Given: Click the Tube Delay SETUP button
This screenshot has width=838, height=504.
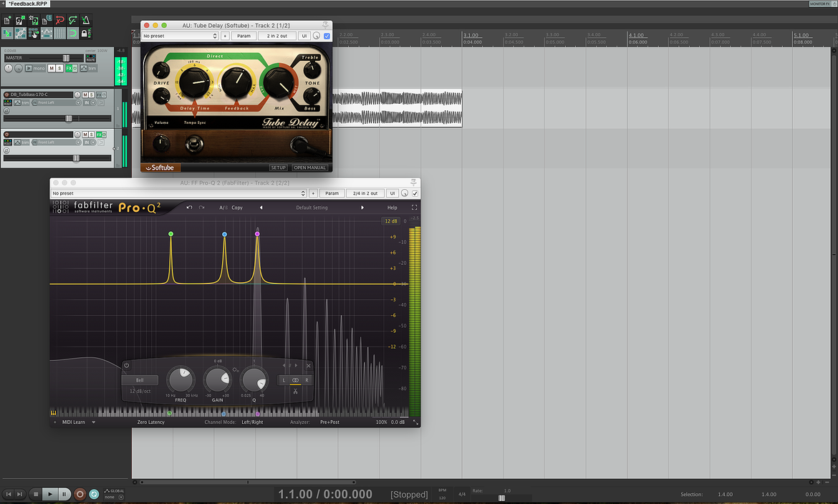Looking at the screenshot, I should click(x=278, y=168).
